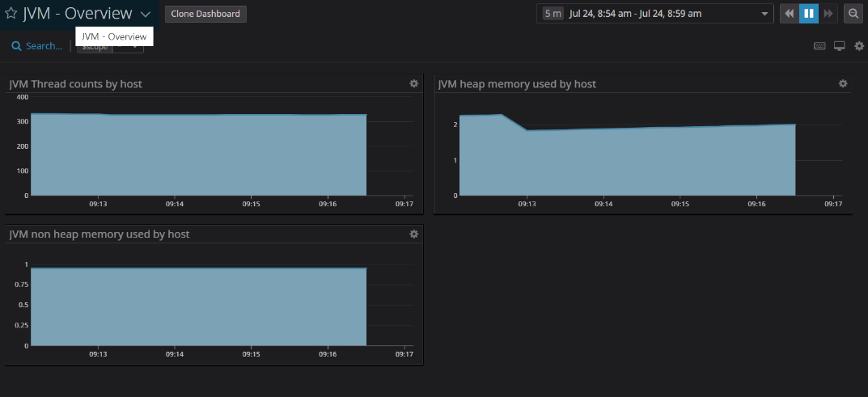Click the JVM Thread counts by host title
868x397 pixels.
pos(76,84)
